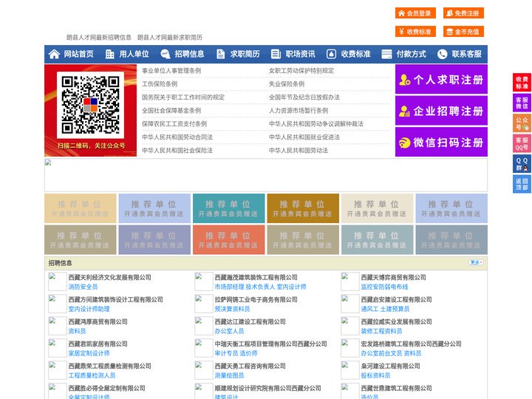The width and height of the screenshot is (532, 399).
Task: Click the 金币充值 button
Action: (463, 32)
